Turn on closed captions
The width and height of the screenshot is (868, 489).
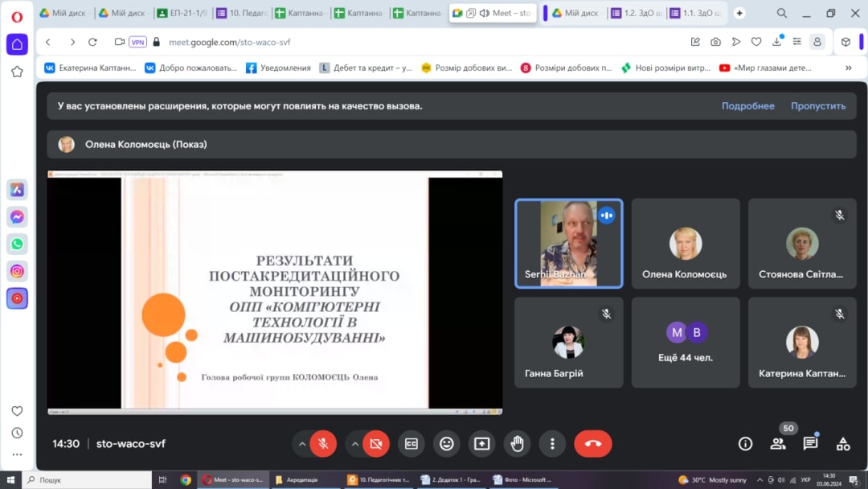click(411, 444)
